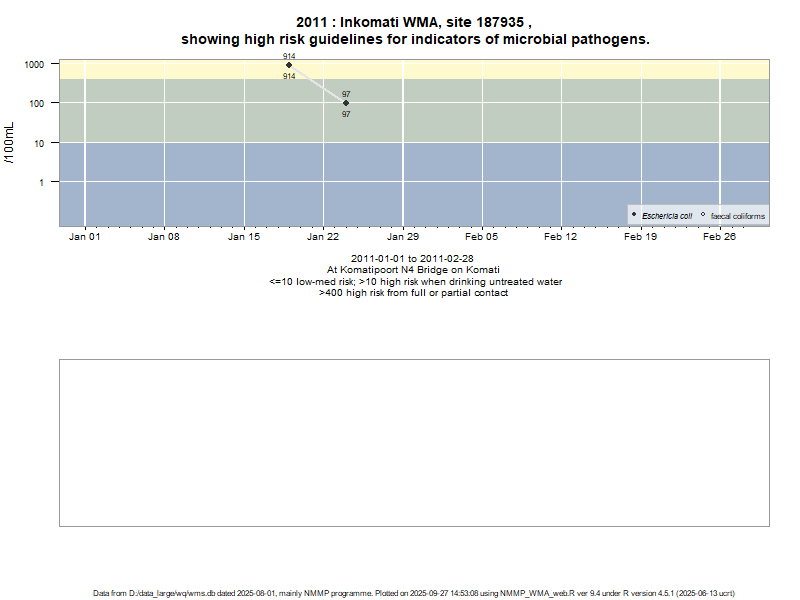Click the Escherichia coli legend marker
This screenshot has width=800, height=600.
pos(634,215)
